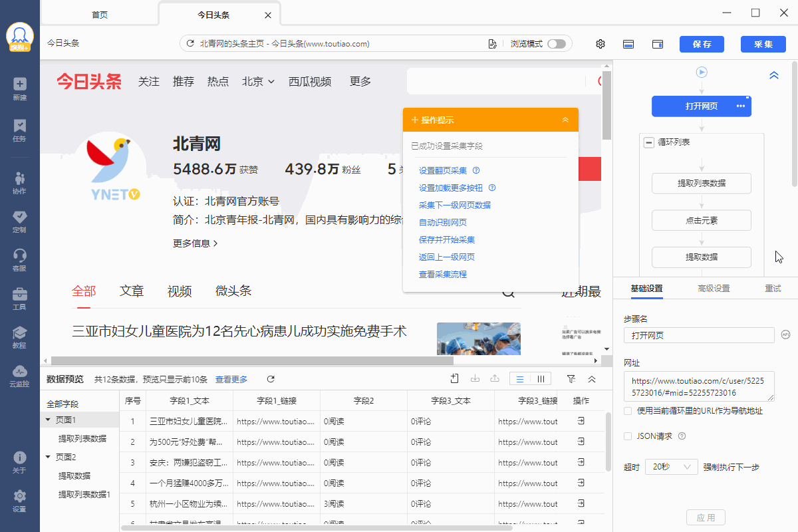The image size is (798, 532).
Task: Click the icon beside the step name field
Action: [x=785, y=334]
